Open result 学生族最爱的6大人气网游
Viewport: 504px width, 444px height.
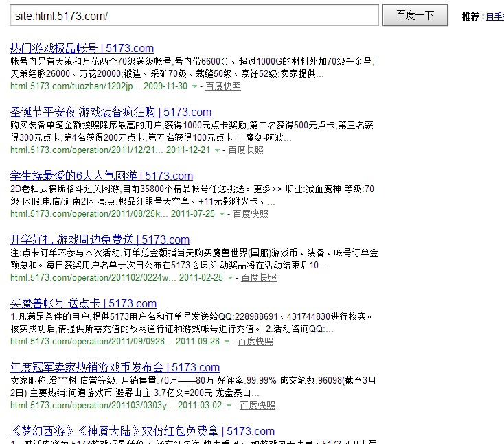[x=101, y=176]
